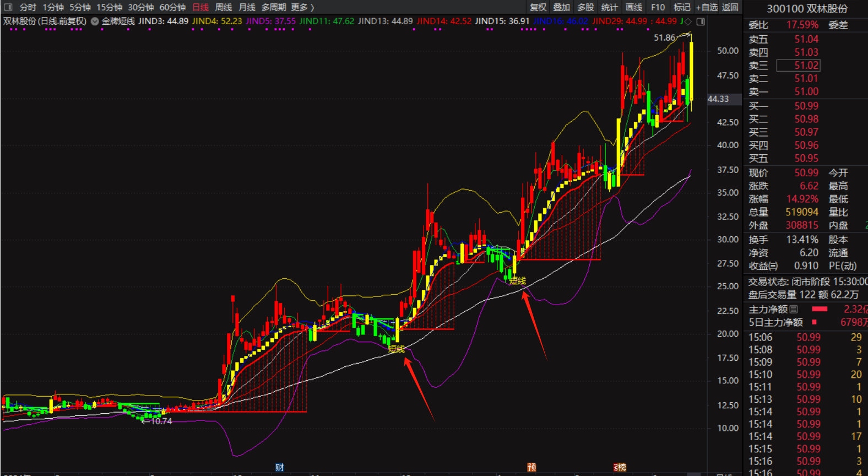
Task: Click the first 短线 signal label on chart
Action: (396, 348)
